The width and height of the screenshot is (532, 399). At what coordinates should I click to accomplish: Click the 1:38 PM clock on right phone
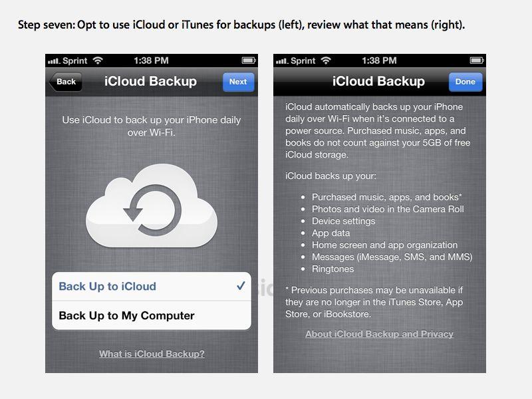click(x=379, y=61)
